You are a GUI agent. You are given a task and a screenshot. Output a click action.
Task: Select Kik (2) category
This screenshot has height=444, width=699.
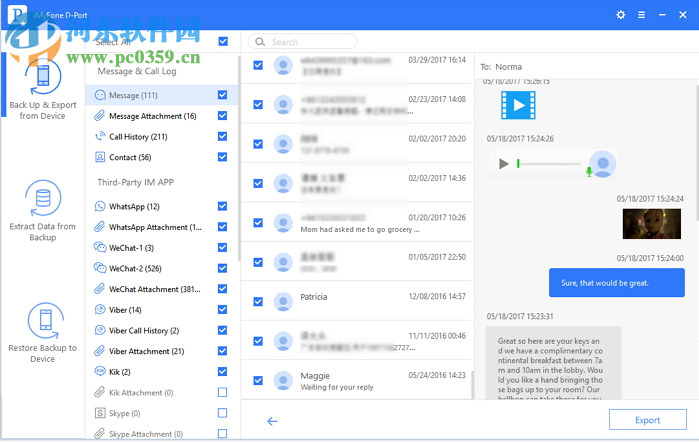pos(163,371)
